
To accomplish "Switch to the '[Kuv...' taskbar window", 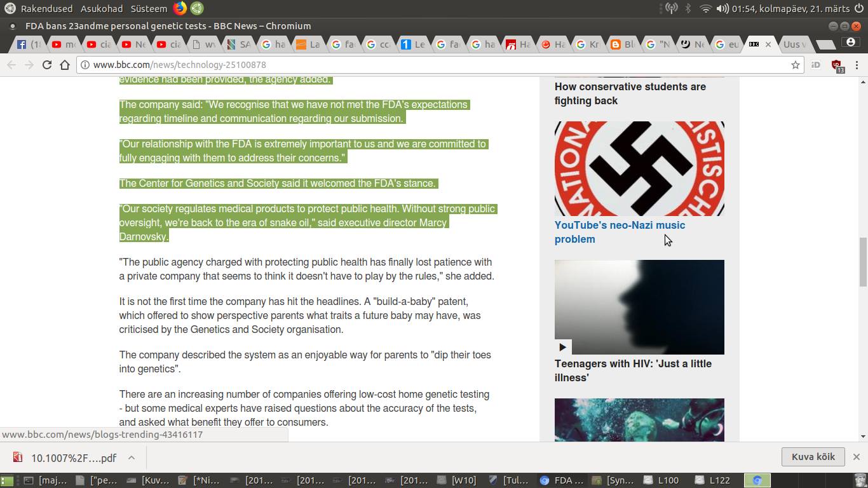I will (x=149, y=481).
